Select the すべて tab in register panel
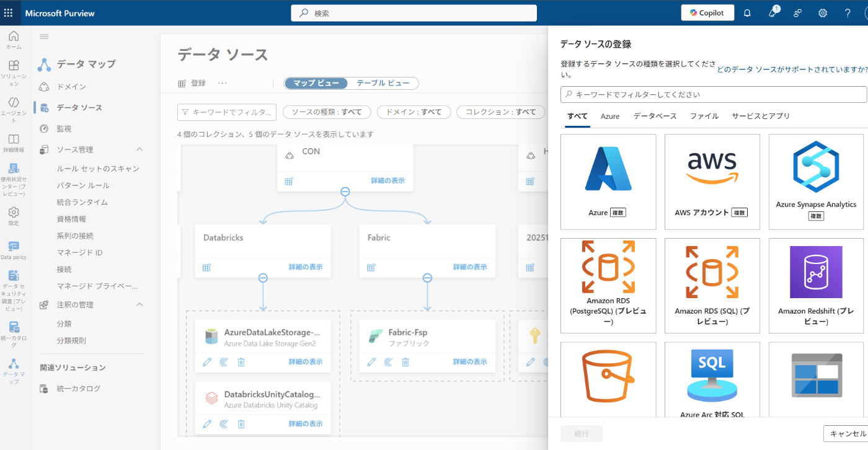The image size is (868, 450). coord(577,116)
